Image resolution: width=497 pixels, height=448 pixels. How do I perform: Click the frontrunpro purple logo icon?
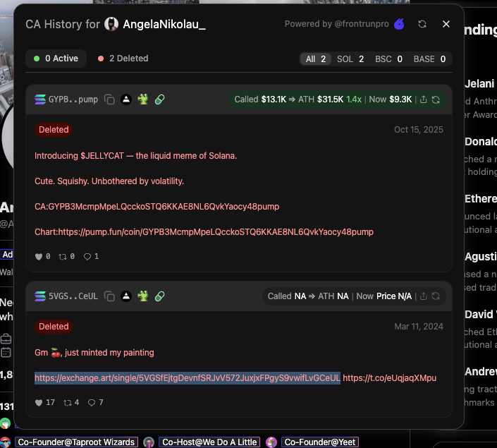pyautogui.click(x=399, y=24)
